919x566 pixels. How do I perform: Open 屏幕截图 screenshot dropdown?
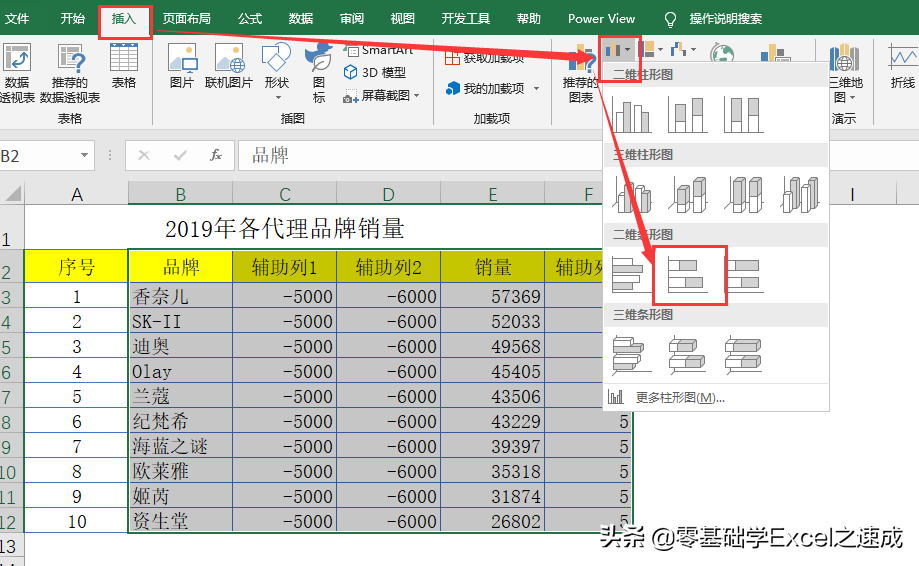coord(382,95)
